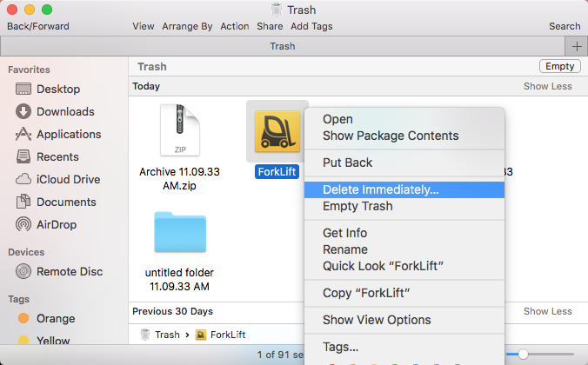588x365 pixels.
Task: Select Delete Immediately… in context menu
Action: click(404, 189)
